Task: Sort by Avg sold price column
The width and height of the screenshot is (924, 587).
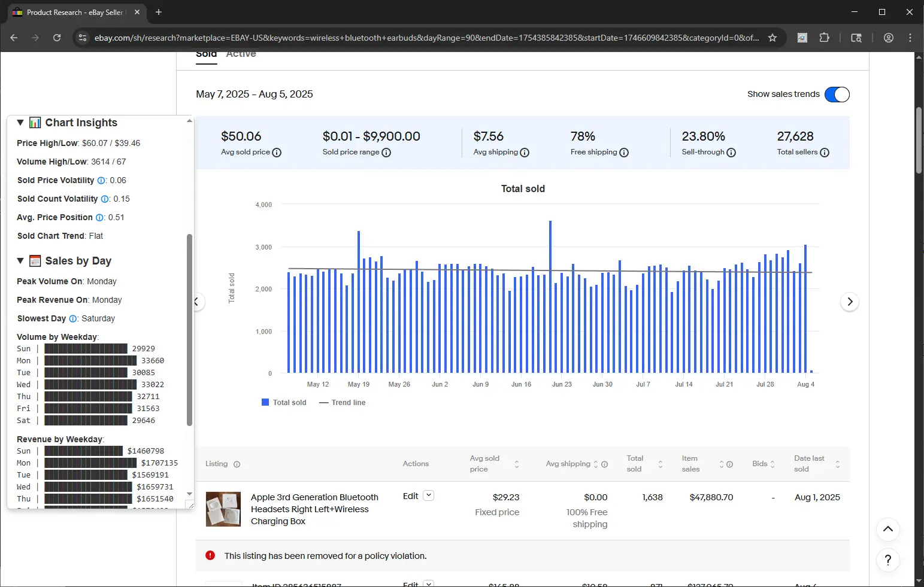Action: click(517, 464)
